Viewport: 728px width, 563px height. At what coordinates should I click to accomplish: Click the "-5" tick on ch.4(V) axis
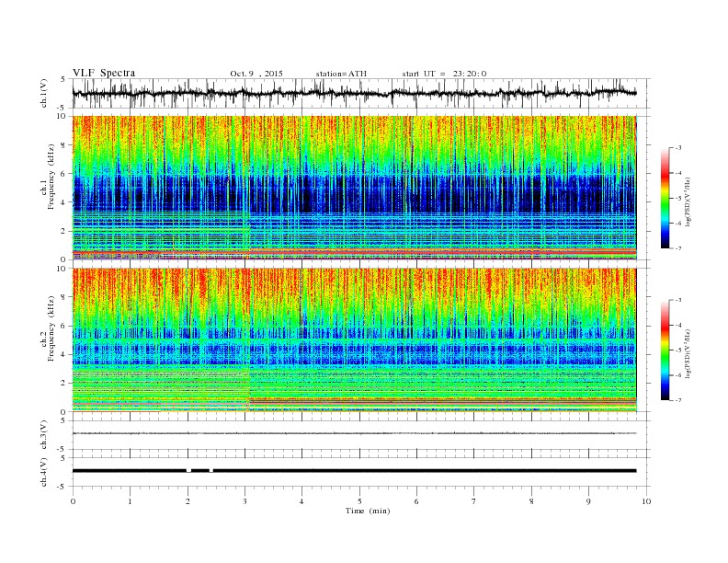click(63, 487)
